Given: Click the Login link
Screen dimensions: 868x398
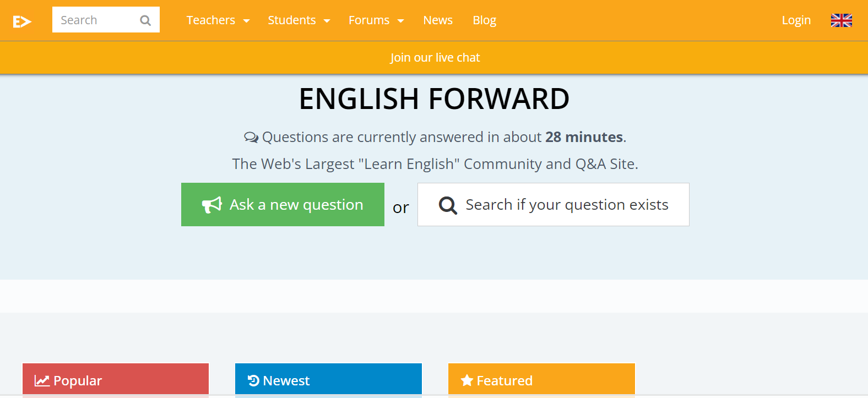Looking at the screenshot, I should (x=796, y=20).
